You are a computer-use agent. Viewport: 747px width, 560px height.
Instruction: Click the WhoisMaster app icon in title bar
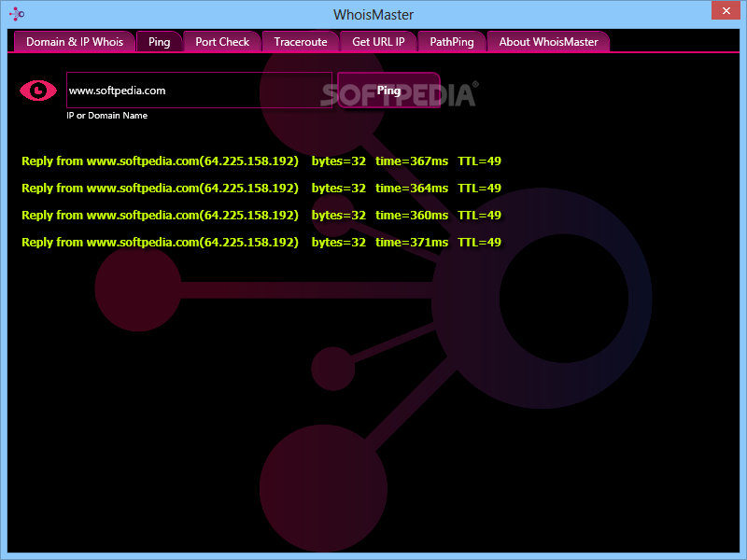point(17,14)
